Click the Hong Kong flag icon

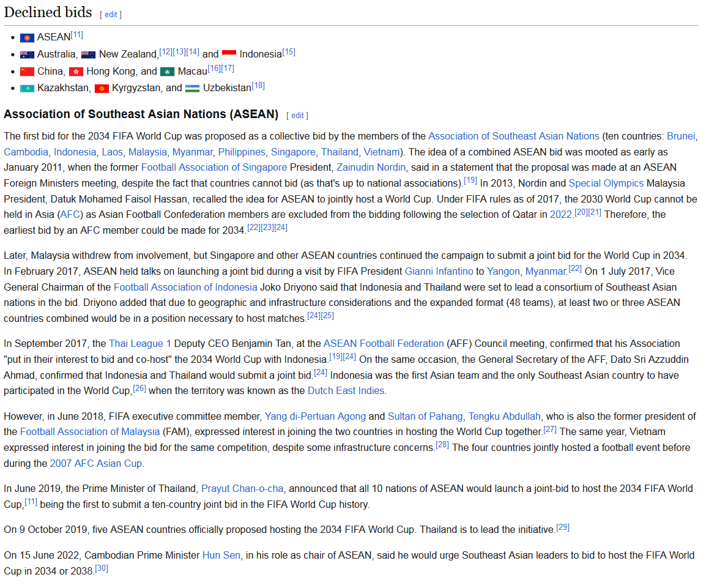point(76,72)
